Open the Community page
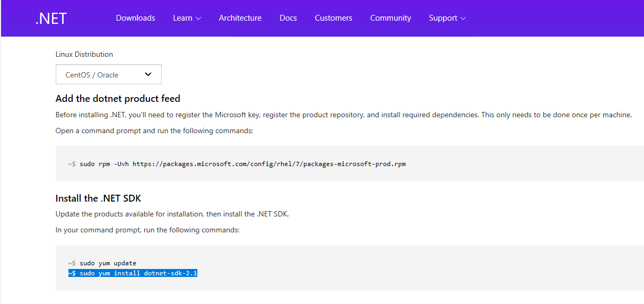The width and height of the screenshot is (644, 304). pos(390,18)
